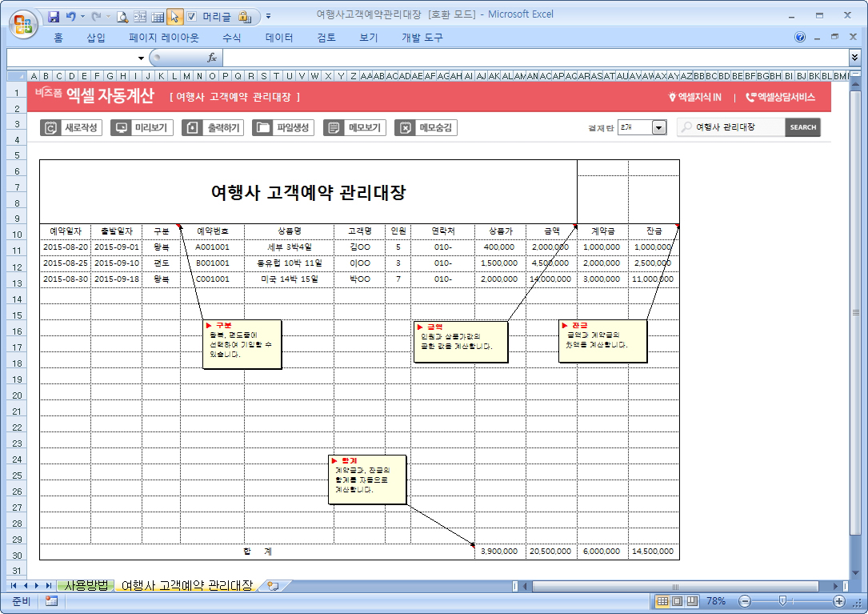The width and height of the screenshot is (868, 614).
Task: Open the 개발 도구 ribbon tab
Action: (422, 38)
